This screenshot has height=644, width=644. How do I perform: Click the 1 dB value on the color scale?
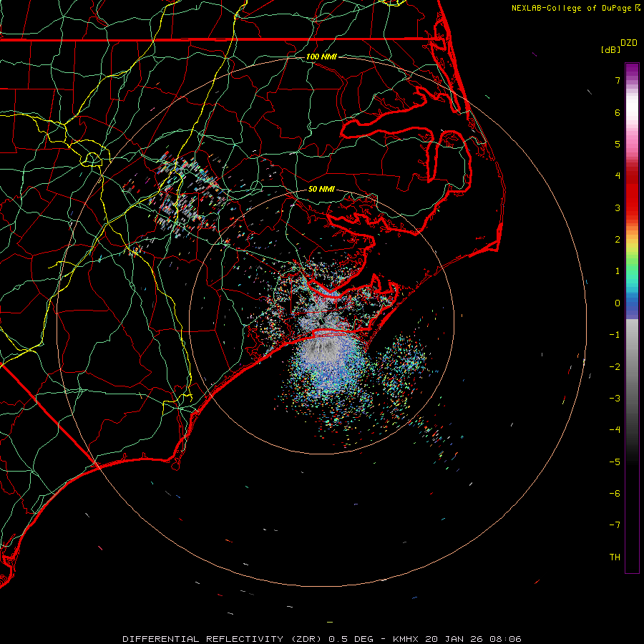pyautogui.click(x=618, y=271)
